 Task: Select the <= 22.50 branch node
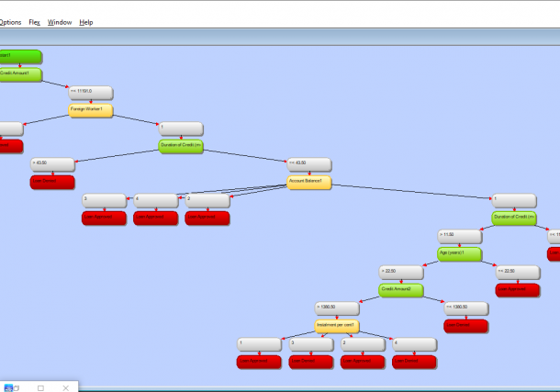coord(518,272)
